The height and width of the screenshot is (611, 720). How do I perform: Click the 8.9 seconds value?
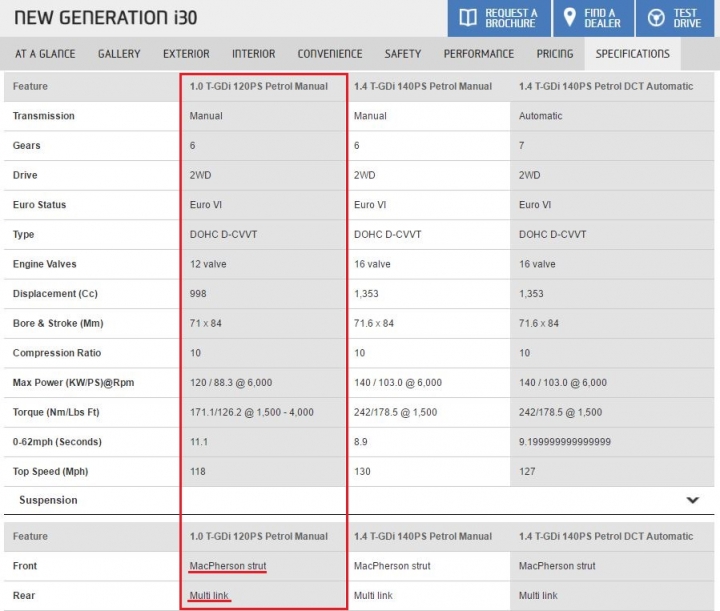[360, 442]
